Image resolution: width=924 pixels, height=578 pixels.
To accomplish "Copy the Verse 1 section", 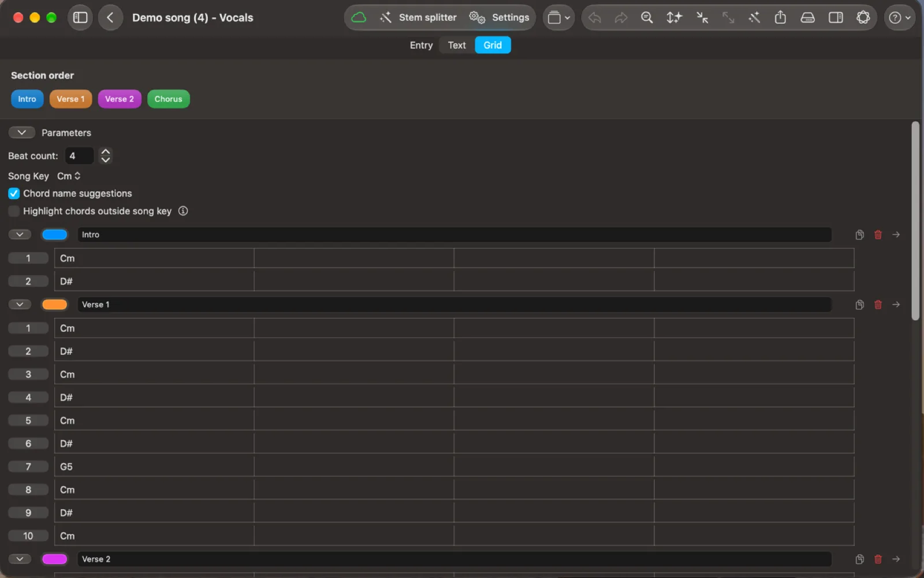I will (x=860, y=305).
